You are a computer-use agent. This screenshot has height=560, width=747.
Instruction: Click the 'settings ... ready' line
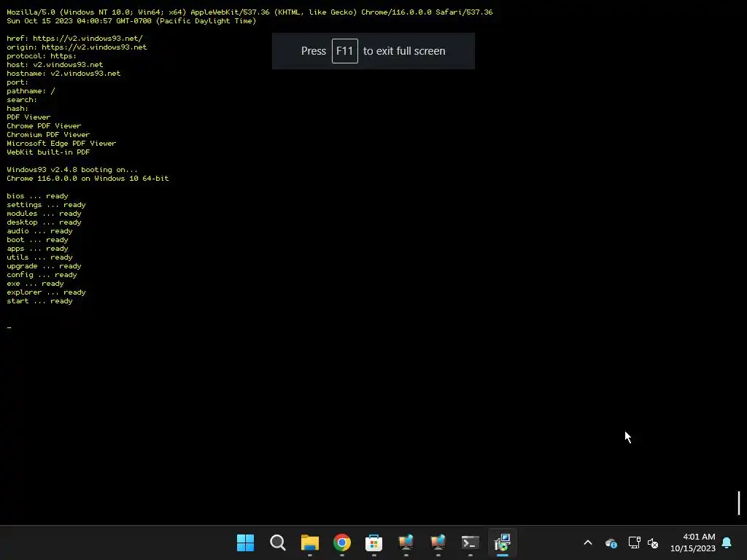(46, 205)
